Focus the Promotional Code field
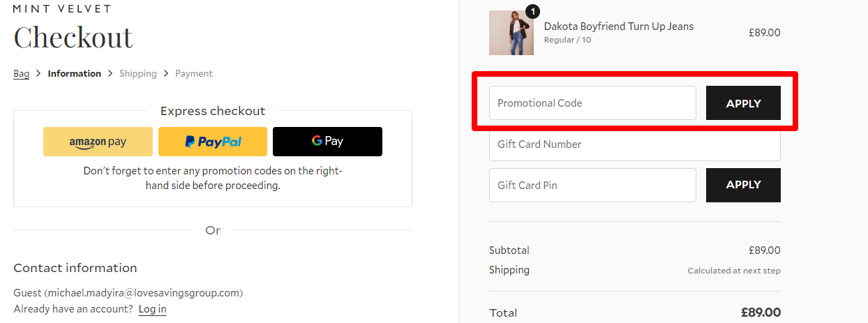Screen dimensions: 868x323 (592, 103)
